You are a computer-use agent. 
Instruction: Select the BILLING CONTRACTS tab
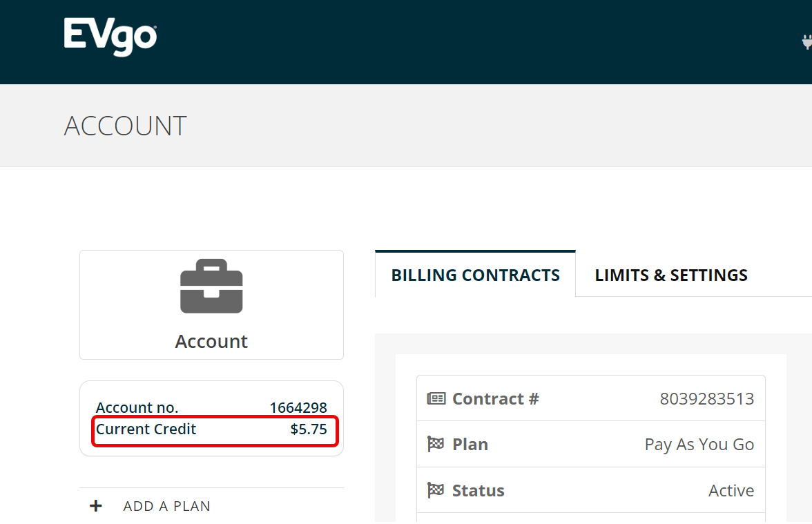pos(475,275)
